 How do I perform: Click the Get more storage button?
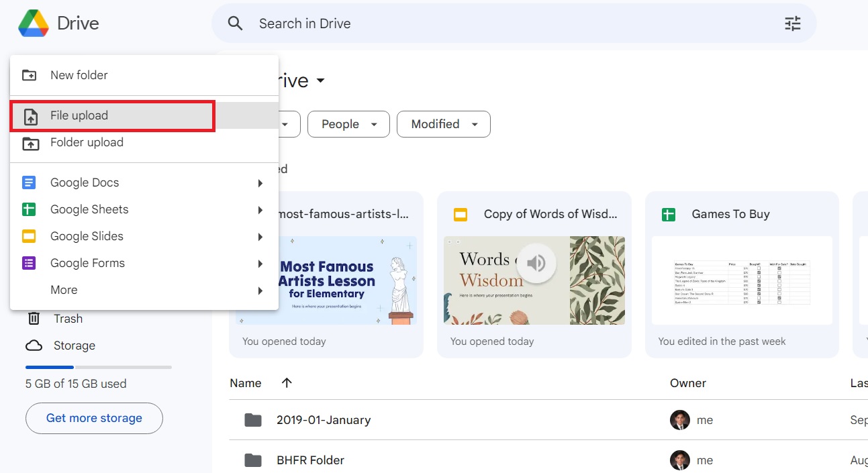[x=94, y=418]
